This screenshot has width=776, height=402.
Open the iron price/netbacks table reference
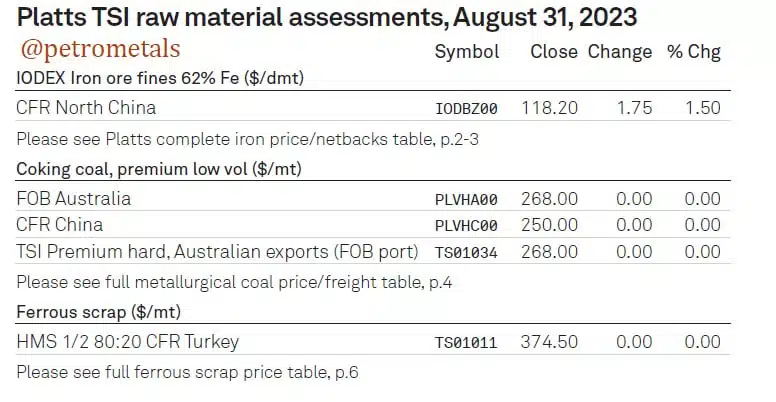(247, 140)
